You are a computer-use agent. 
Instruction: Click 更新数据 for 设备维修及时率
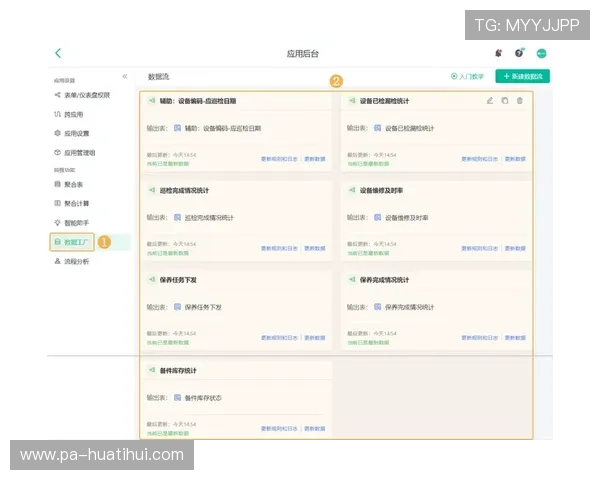pyautogui.click(x=515, y=248)
